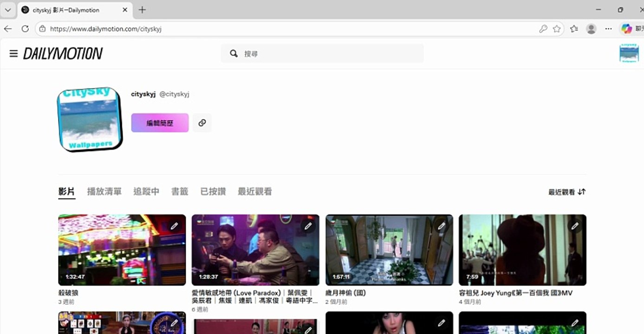Play the 殺破狼 video thumbnail
Screen dimensions: 644x334
click(x=122, y=250)
